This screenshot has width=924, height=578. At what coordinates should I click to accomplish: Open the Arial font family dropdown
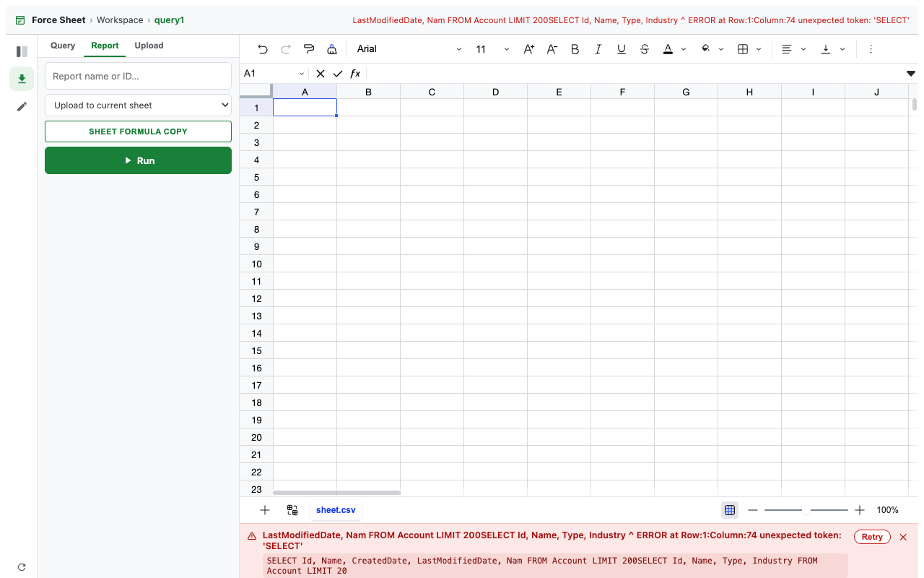(x=409, y=49)
